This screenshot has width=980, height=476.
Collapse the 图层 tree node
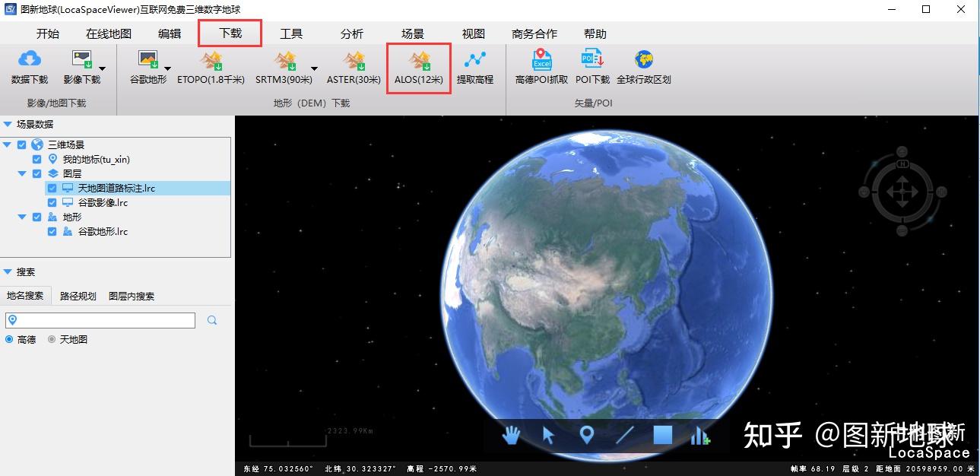tap(22, 173)
